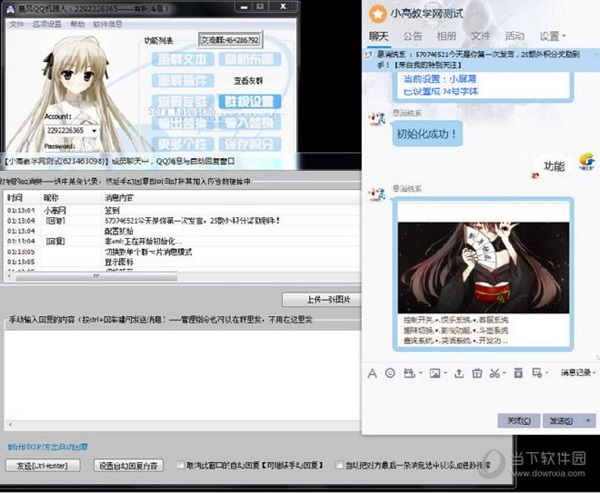Click the 更多个性 button

click(183, 144)
